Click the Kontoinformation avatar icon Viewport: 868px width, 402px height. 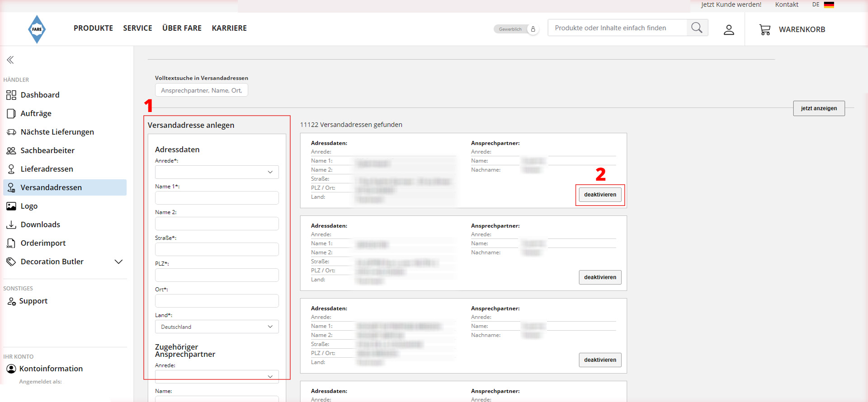pos(11,369)
